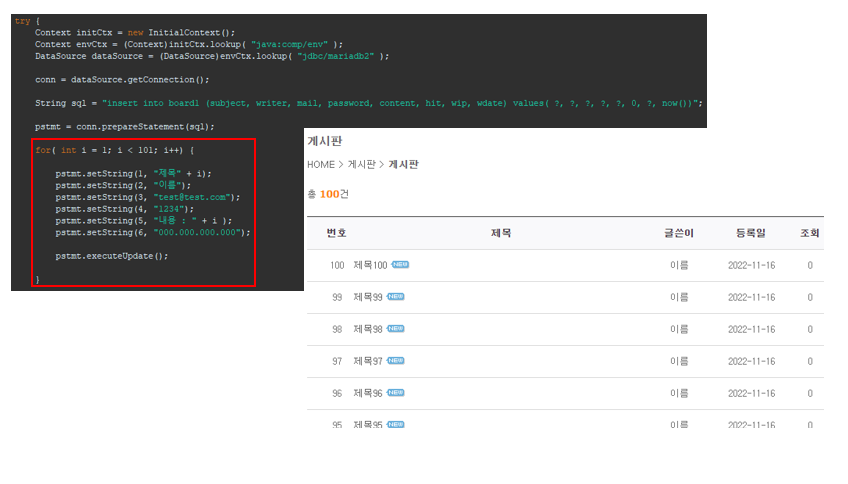The image size is (848, 484).
Task: Click the 등록일 column header
Action: click(751, 233)
